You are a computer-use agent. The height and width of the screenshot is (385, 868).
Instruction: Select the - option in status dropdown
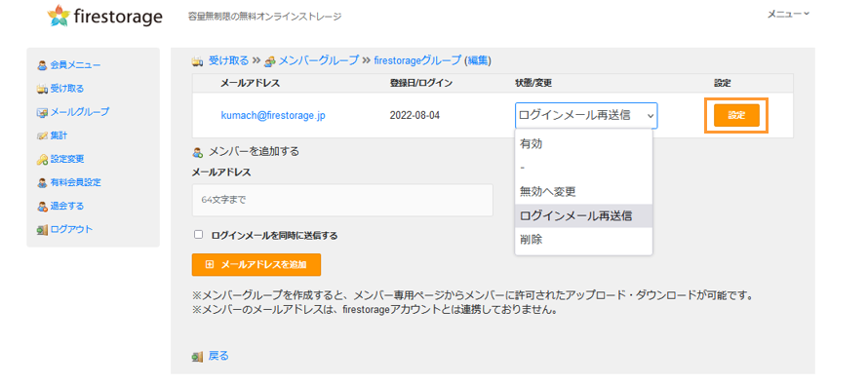583,168
